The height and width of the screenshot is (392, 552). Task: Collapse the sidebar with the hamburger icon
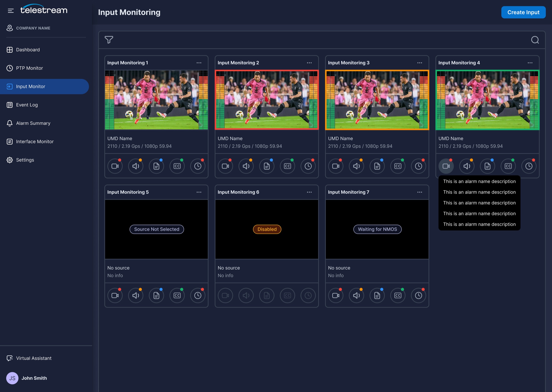pyautogui.click(x=11, y=11)
